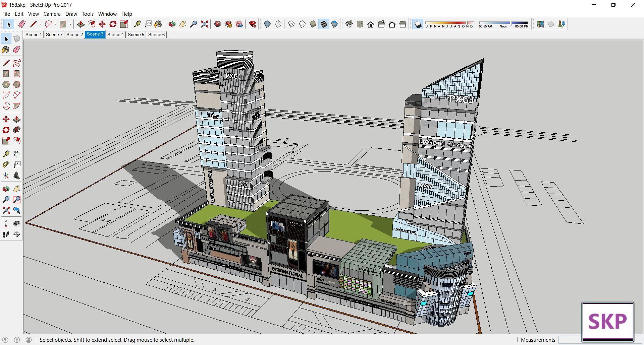Open the Camera menu
Viewport: 644px width, 345px height.
(x=52, y=14)
